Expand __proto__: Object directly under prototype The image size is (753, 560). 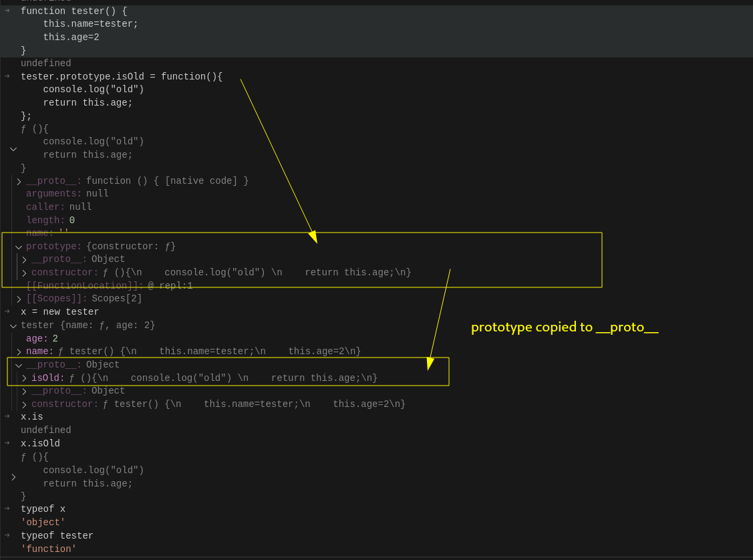(x=24, y=260)
